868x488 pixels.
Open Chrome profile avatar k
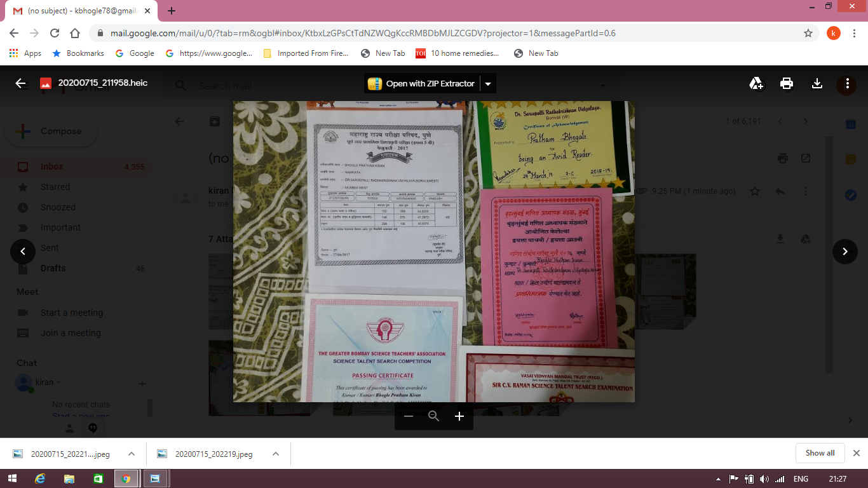(834, 33)
